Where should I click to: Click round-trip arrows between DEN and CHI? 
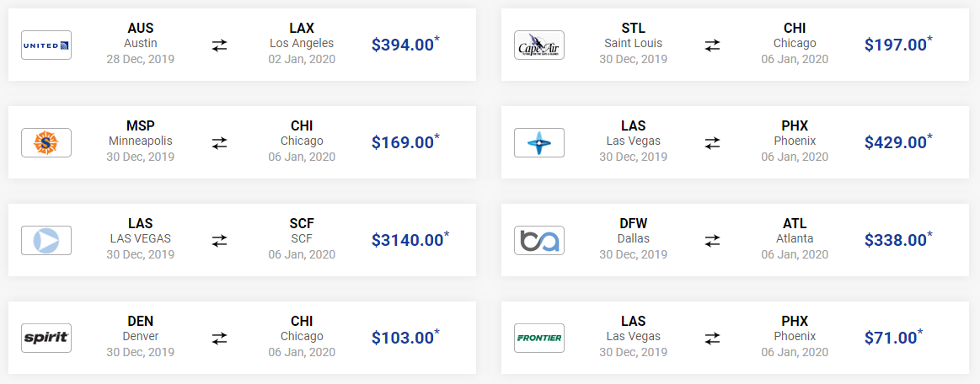[x=219, y=338]
